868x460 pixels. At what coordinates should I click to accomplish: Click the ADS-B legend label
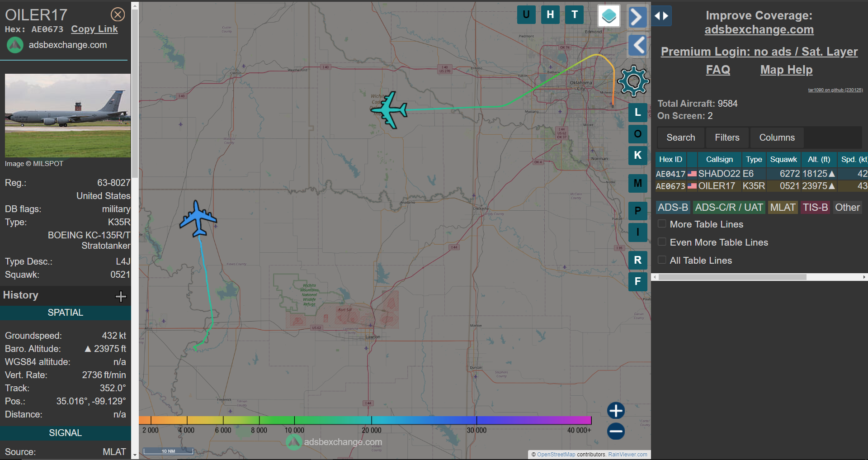tap(673, 207)
